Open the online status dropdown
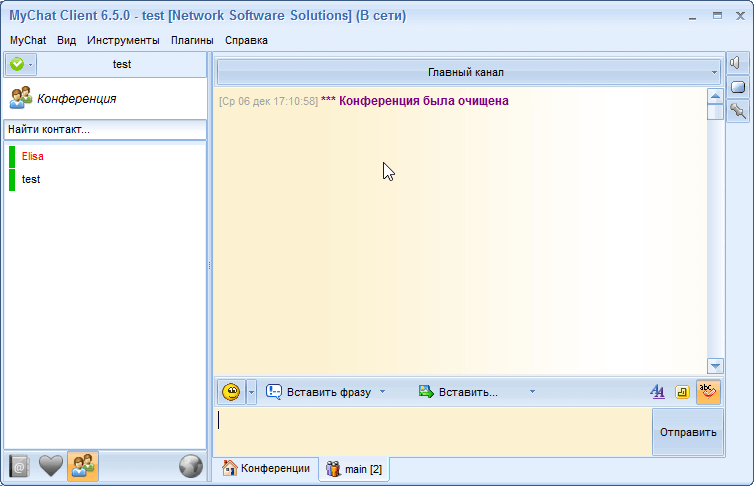754x486 pixels. [x=20, y=64]
